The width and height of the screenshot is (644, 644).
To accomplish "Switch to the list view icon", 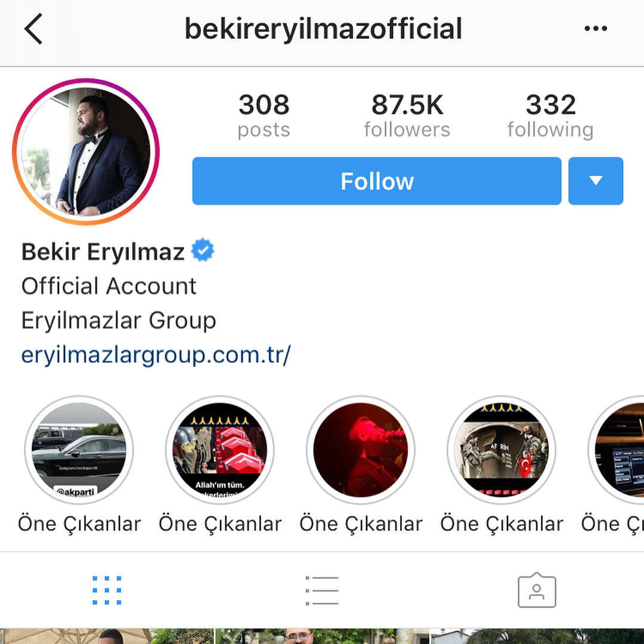I will [x=321, y=590].
